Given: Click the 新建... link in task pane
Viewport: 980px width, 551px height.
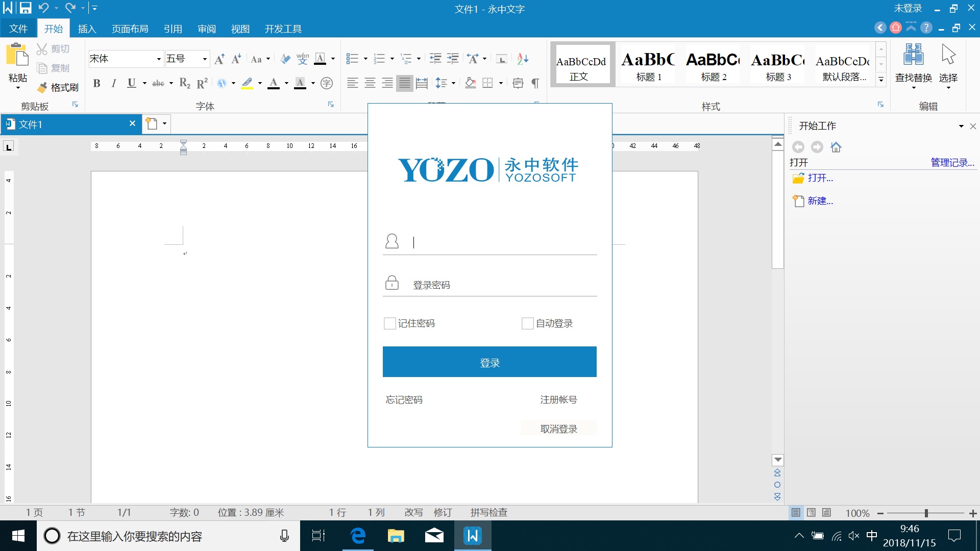Looking at the screenshot, I should tap(820, 201).
